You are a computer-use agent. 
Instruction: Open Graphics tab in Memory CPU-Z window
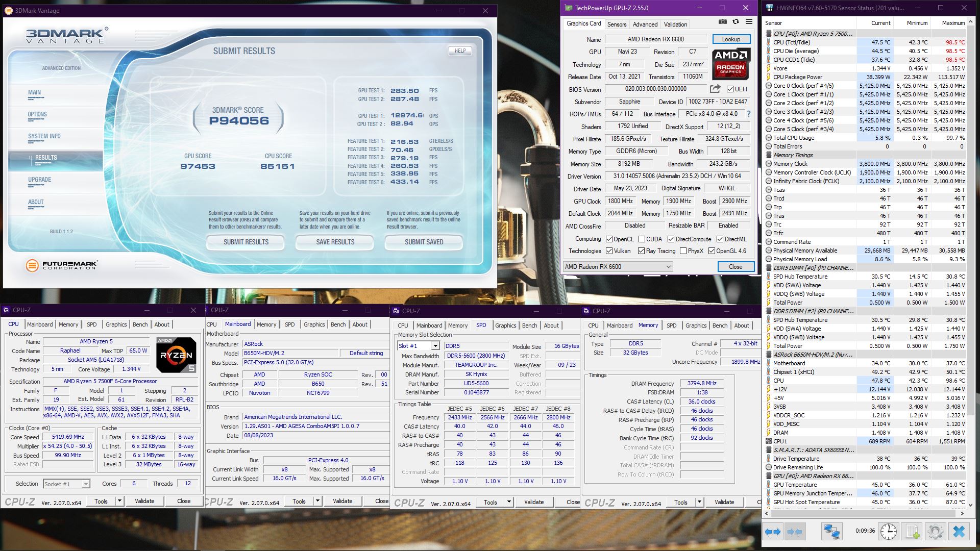(696, 325)
